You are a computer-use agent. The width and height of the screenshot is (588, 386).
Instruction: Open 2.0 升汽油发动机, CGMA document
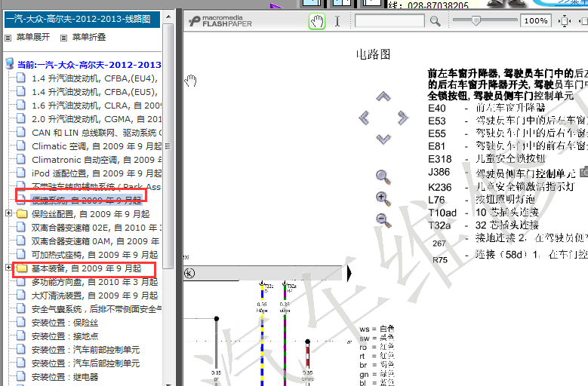97,119
